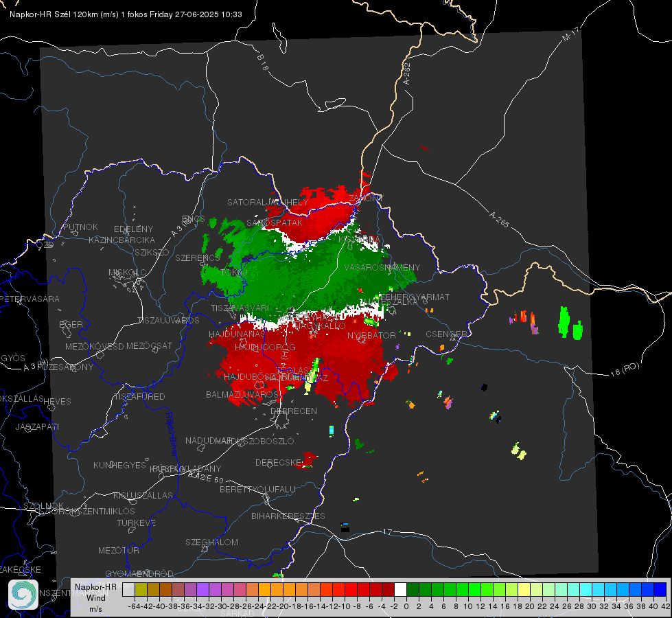Screen dimensions: 672x618
Task: Click the ÓZD city label
Action: click(x=45, y=245)
